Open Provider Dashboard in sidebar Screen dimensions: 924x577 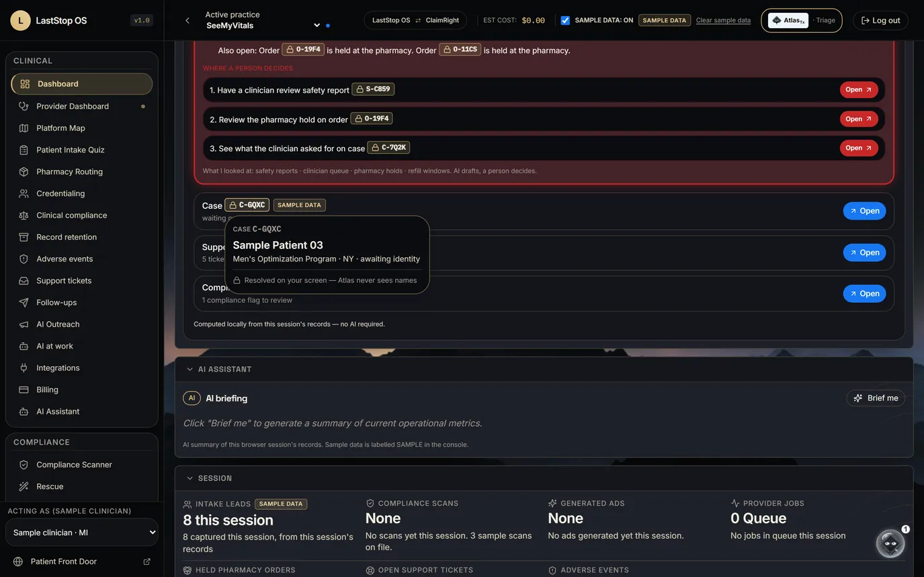tap(81, 106)
